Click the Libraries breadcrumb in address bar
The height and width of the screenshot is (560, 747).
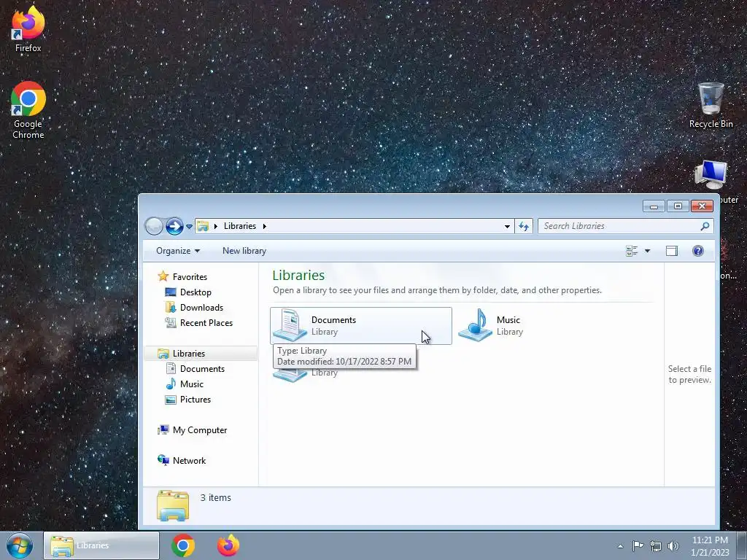tap(239, 226)
